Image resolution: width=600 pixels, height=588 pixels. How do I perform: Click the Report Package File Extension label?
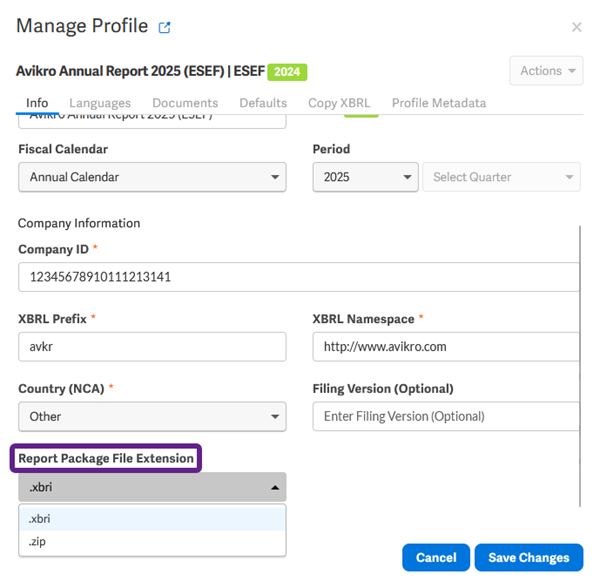(106, 458)
